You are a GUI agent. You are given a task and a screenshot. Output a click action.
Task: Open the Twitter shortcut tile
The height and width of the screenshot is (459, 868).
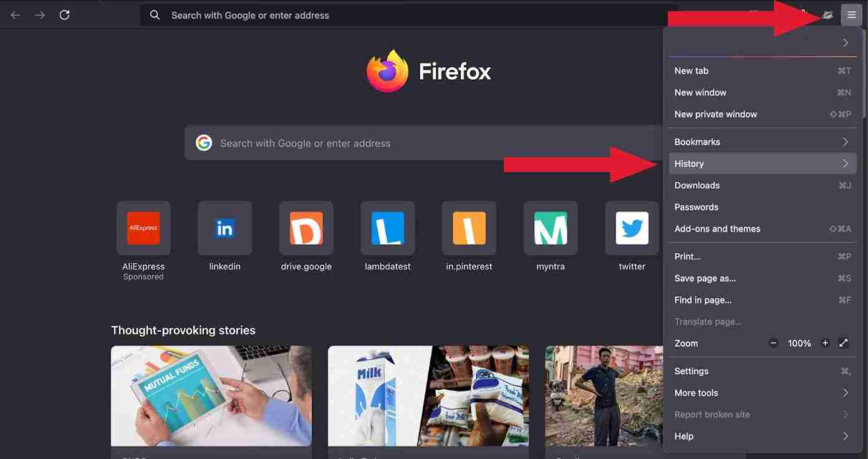coord(632,228)
